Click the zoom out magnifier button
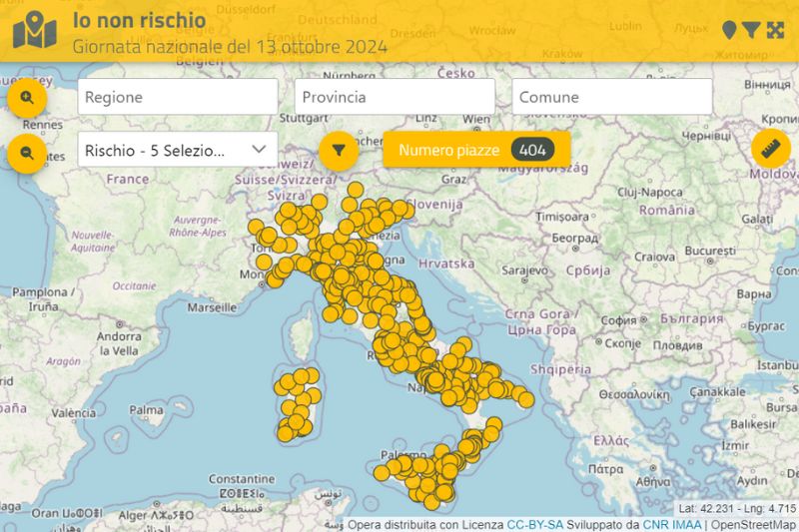Image resolution: width=799 pixels, height=532 pixels. 27,154
